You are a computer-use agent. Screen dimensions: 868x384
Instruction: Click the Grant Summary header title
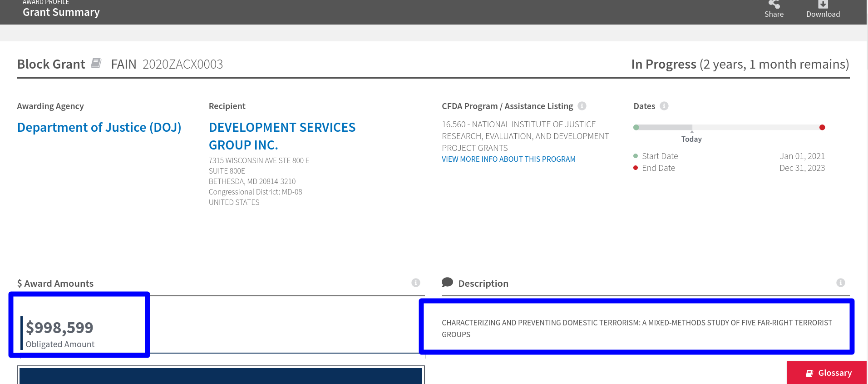click(61, 12)
